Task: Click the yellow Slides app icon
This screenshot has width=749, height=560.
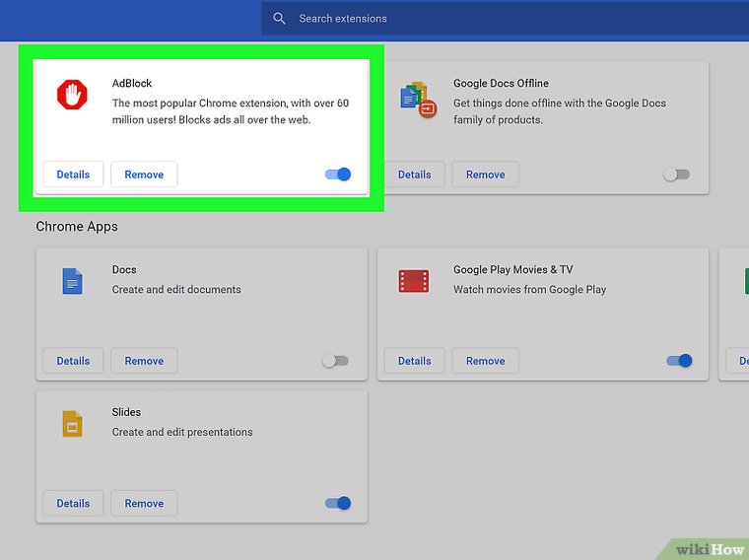Action: tap(72, 424)
